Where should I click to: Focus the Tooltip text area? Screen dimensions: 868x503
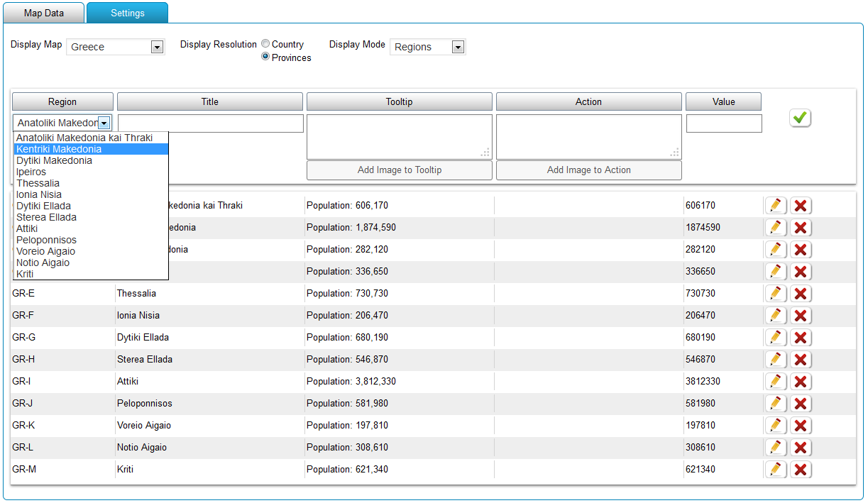[x=400, y=137]
